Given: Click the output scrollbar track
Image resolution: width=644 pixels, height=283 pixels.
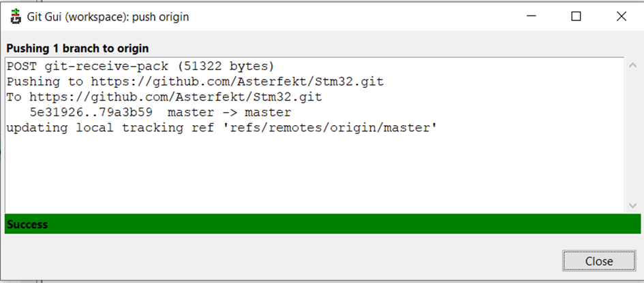Looking at the screenshot, I should click(x=632, y=136).
